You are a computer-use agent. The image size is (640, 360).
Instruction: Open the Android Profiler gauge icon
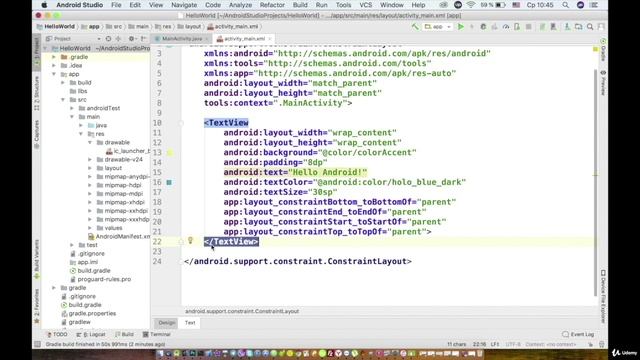click(506, 27)
